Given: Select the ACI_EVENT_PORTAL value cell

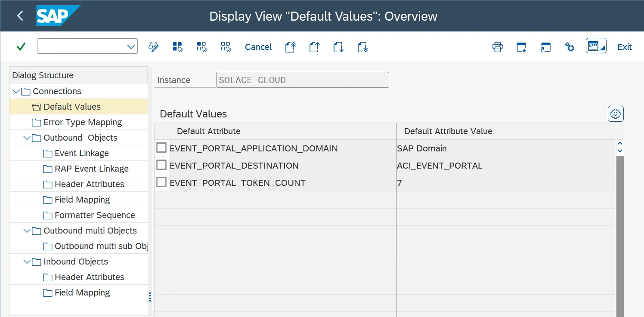Looking at the screenshot, I should (506, 166).
